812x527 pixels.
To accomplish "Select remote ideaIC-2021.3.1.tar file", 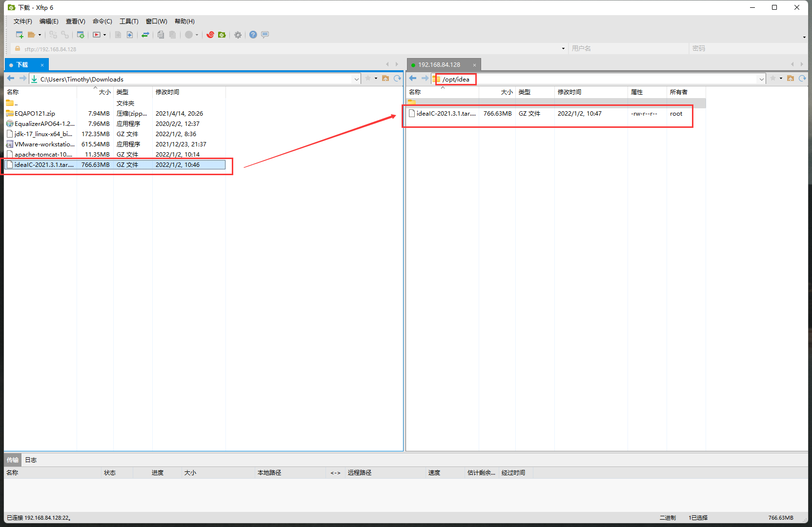I will (x=556, y=113).
